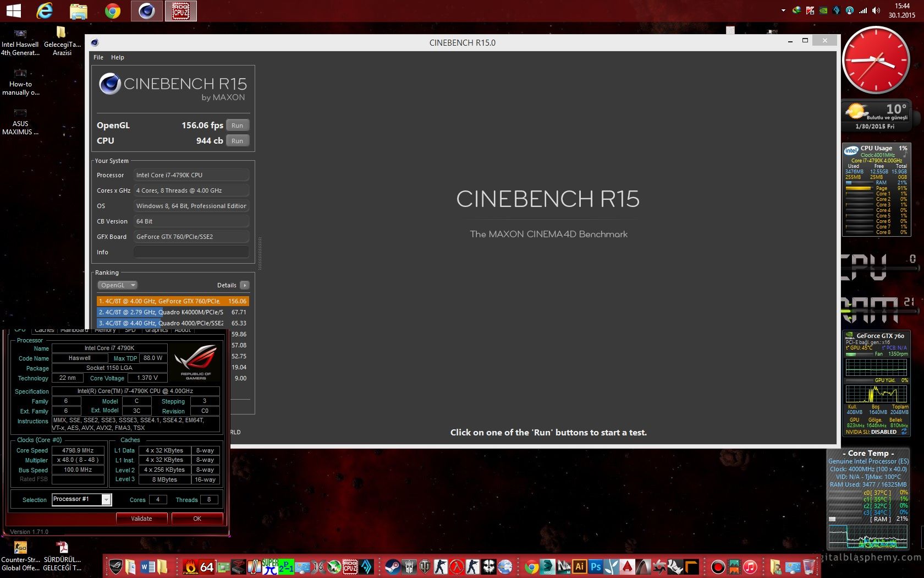The image size is (924, 578).
Task: Click the GeForce GTX 760 GPU monitor gadget title
Action: (x=880, y=336)
